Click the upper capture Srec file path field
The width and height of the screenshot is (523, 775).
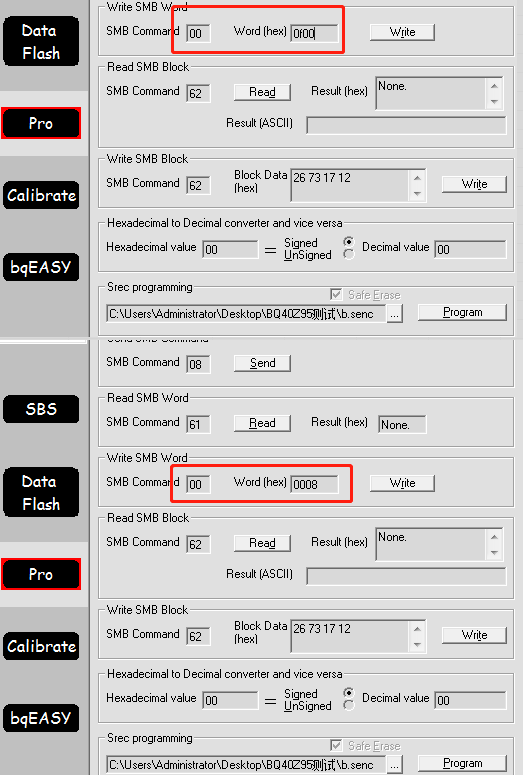point(246,314)
